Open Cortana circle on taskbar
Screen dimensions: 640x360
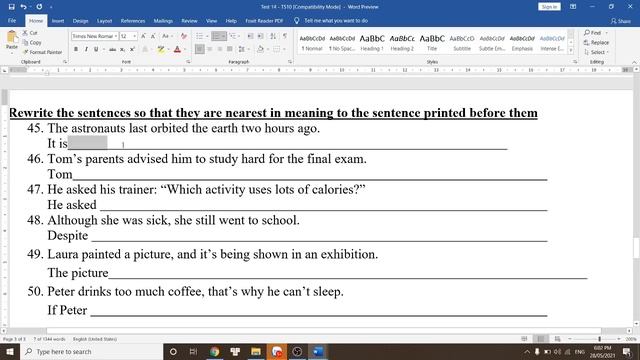point(173,351)
